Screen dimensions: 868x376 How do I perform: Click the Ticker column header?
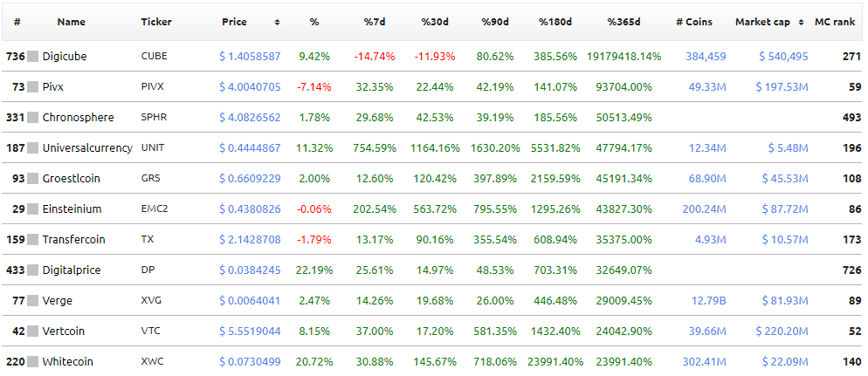[156, 22]
